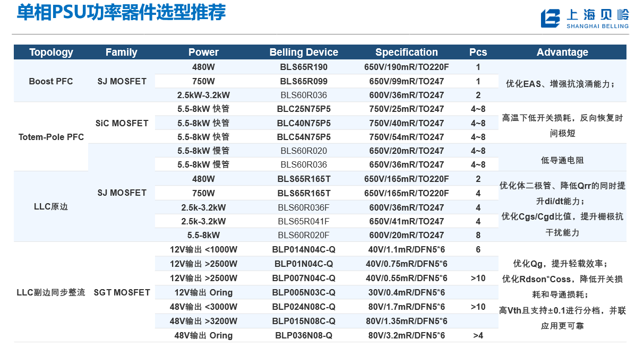Click LLC原边 power cell 5.5-8kW
This screenshot has height=348, width=644.
(x=203, y=235)
